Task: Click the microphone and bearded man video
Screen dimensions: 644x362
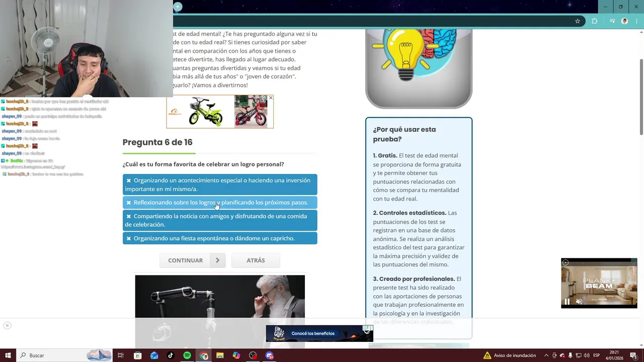Action: (x=220, y=311)
